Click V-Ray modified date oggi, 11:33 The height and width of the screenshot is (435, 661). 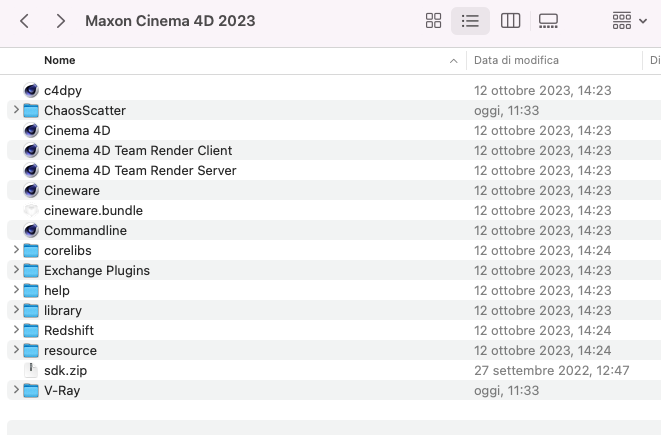(506, 391)
